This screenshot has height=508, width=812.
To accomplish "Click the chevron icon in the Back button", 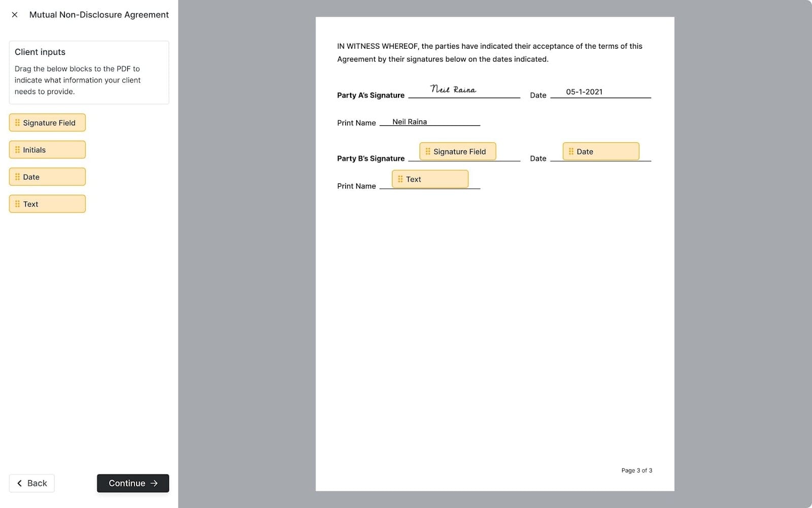I will point(19,483).
